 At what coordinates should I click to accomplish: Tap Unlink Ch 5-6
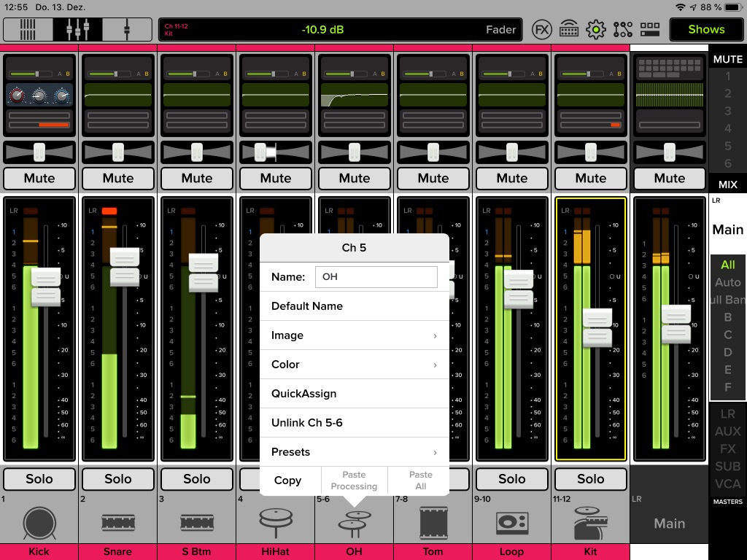coord(354,422)
